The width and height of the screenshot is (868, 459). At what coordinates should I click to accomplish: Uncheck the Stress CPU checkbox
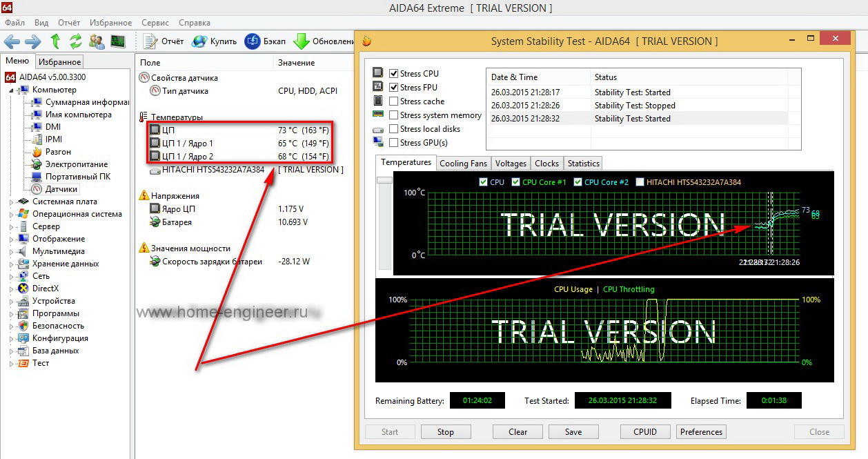tap(393, 74)
